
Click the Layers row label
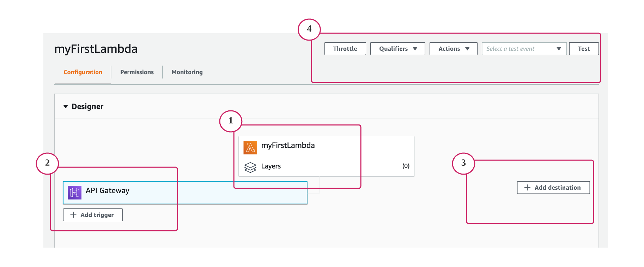[271, 166]
